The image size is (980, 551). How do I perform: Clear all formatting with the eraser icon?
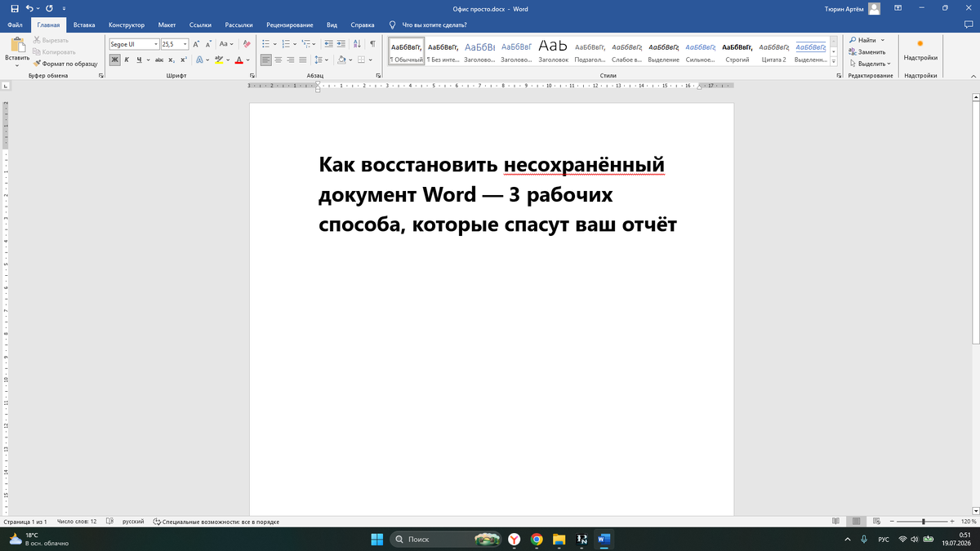pos(247,44)
